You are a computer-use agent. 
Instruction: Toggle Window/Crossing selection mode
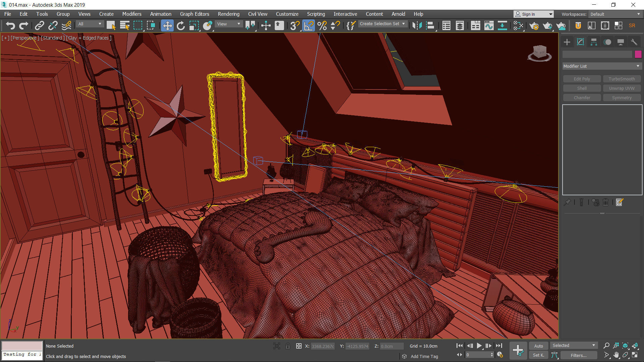coord(151,25)
